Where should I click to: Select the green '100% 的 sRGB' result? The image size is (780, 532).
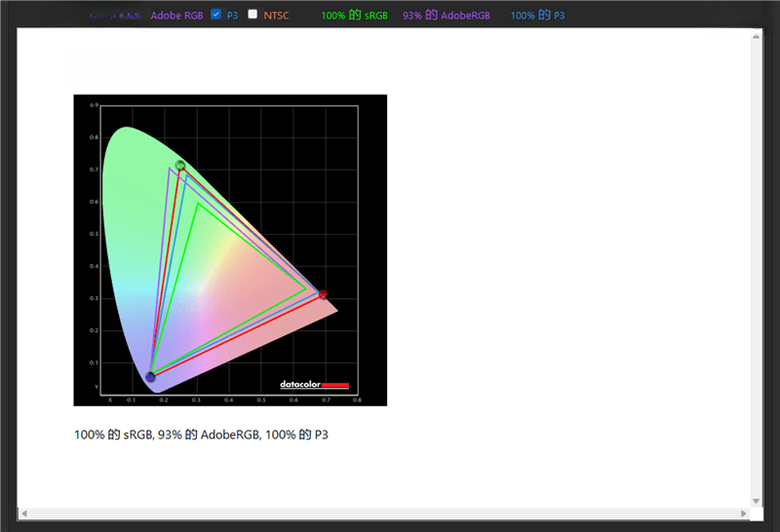tap(354, 16)
